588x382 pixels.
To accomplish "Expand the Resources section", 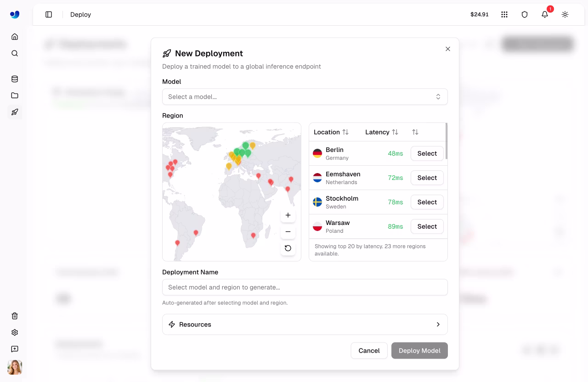I will (x=305, y=324).
